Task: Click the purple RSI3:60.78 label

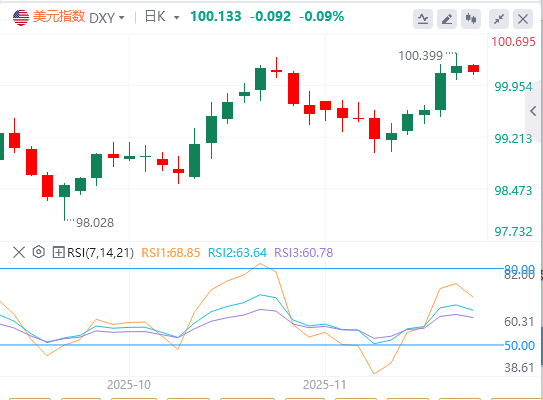Action: tap(304, 252)
